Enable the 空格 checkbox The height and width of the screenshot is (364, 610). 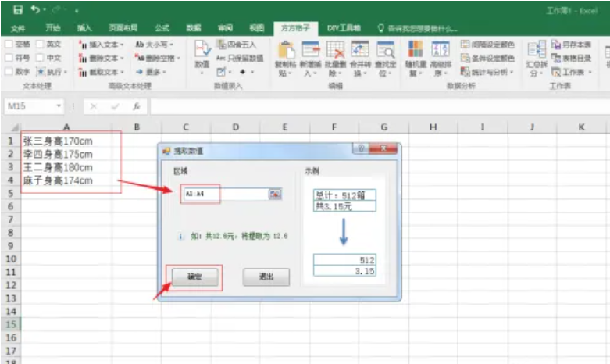9,45
